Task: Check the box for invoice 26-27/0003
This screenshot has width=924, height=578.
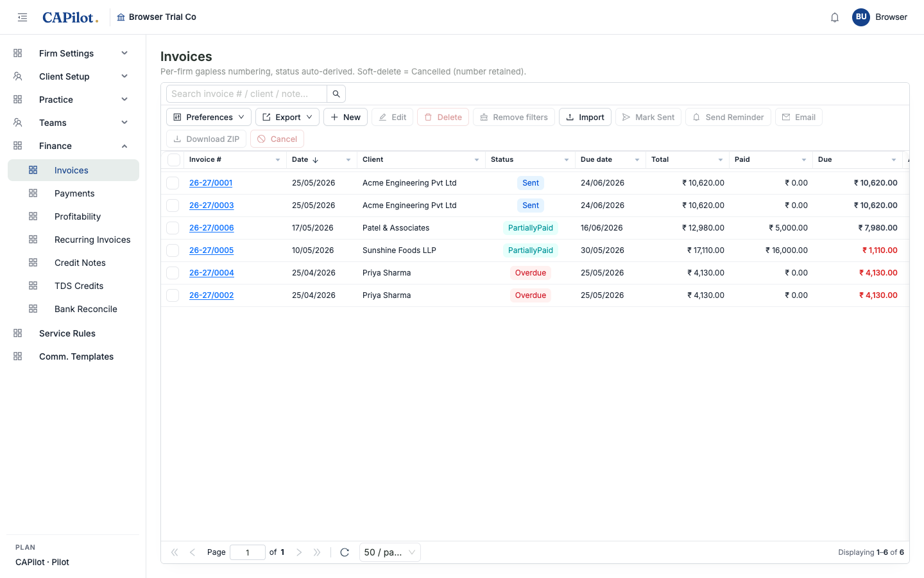Action: point(173,206)
